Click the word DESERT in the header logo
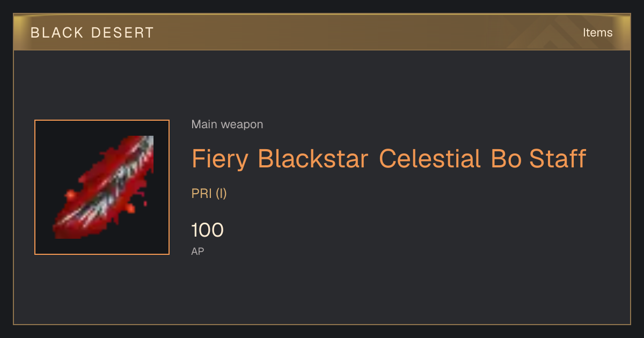The width and height of the screenshot is (644, 338). (x=122, y=33)
